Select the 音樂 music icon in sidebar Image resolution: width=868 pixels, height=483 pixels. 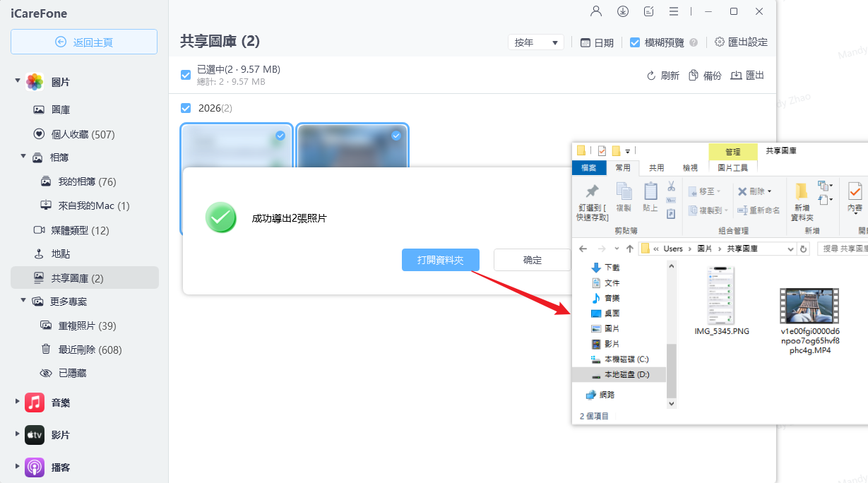click(34, 402)
